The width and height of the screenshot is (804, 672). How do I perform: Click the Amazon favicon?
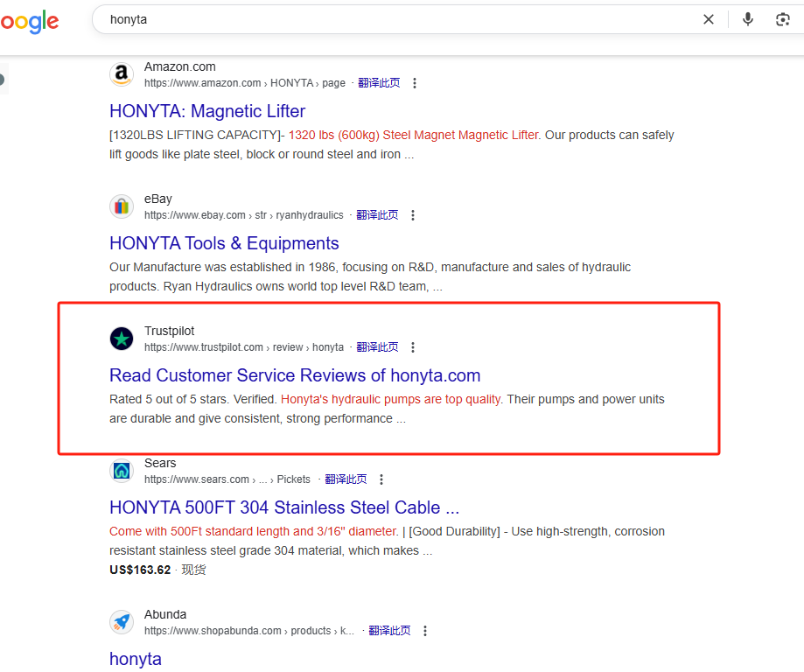pos(122,74)
